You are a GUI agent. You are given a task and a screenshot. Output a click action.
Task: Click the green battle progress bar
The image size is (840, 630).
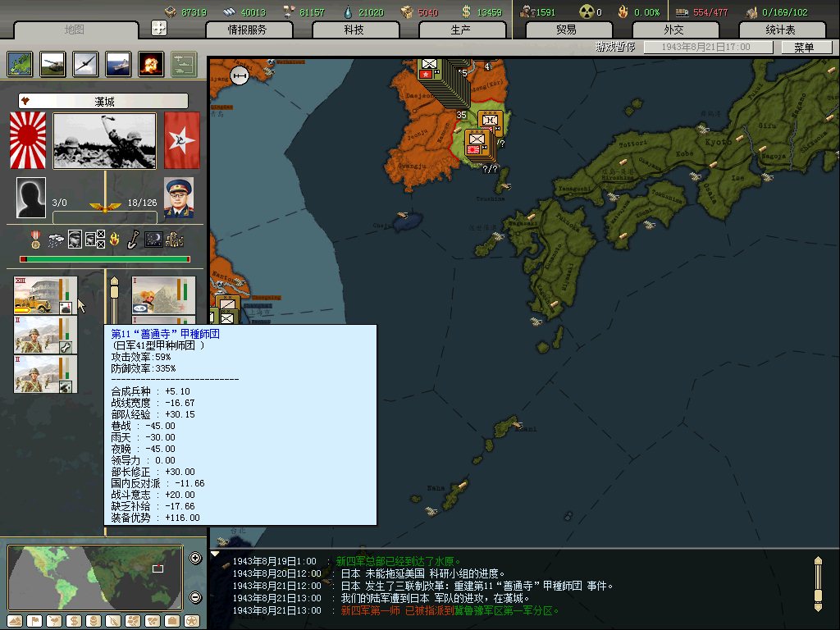point(105,259)
